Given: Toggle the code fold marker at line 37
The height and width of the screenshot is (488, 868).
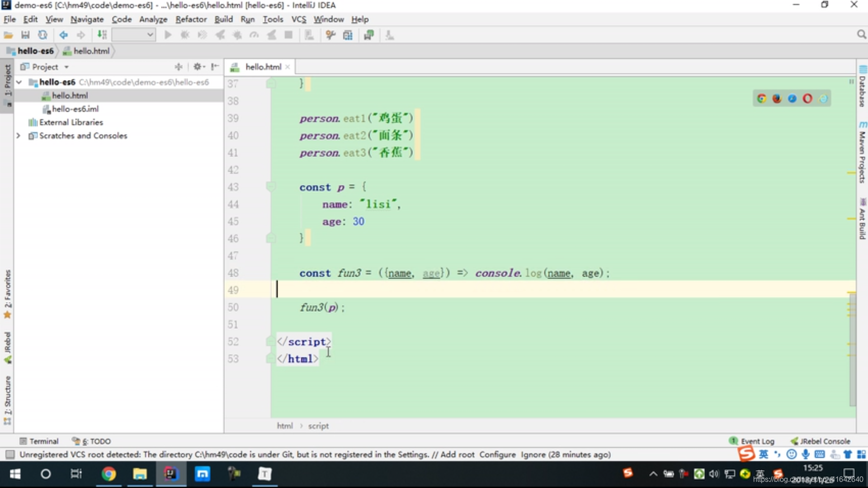Looking at the screenshot, I should (271, 83).
